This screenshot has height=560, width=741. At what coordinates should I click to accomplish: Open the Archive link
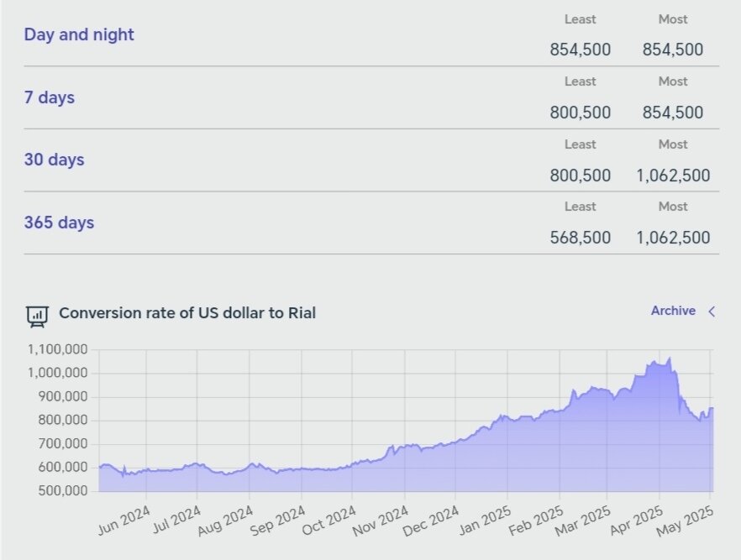(673, 311)
